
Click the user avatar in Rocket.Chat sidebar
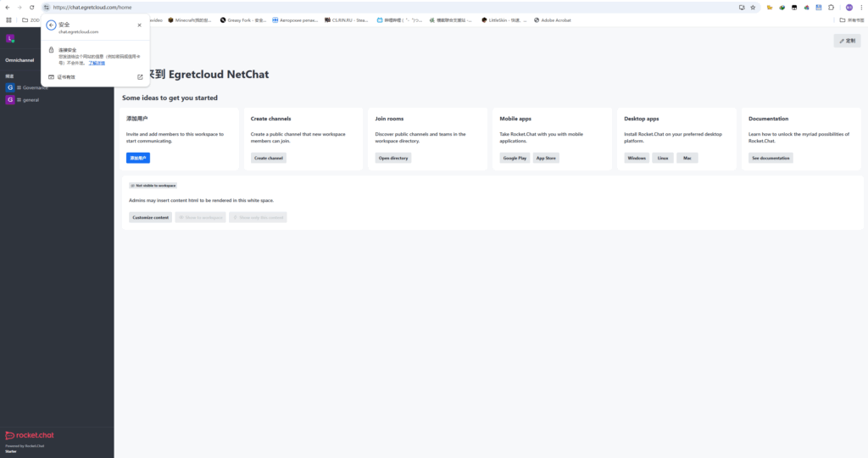click(10, 39)
